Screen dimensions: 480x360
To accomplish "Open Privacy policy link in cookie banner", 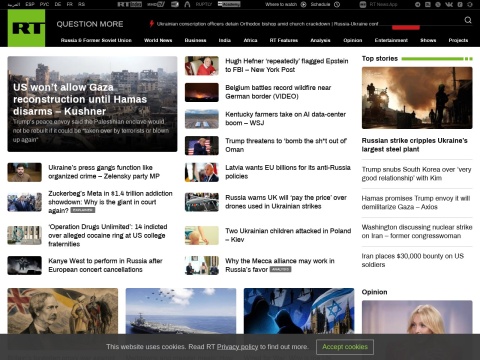I will click(237, 347).
